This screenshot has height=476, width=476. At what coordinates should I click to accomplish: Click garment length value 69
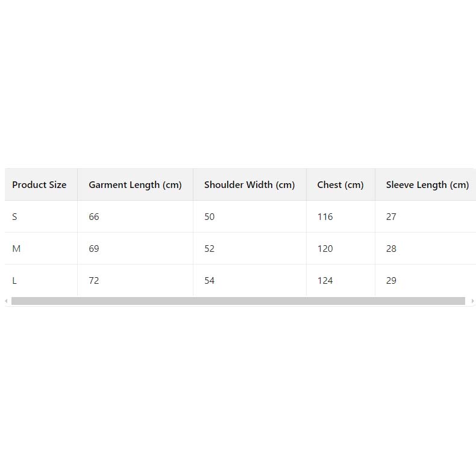tap(94, 249)
